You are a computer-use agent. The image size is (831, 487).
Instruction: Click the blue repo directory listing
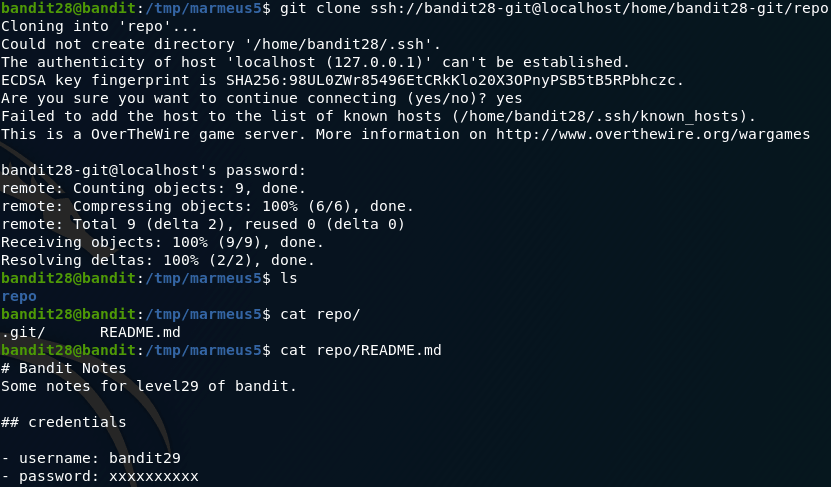coord(19,296)
